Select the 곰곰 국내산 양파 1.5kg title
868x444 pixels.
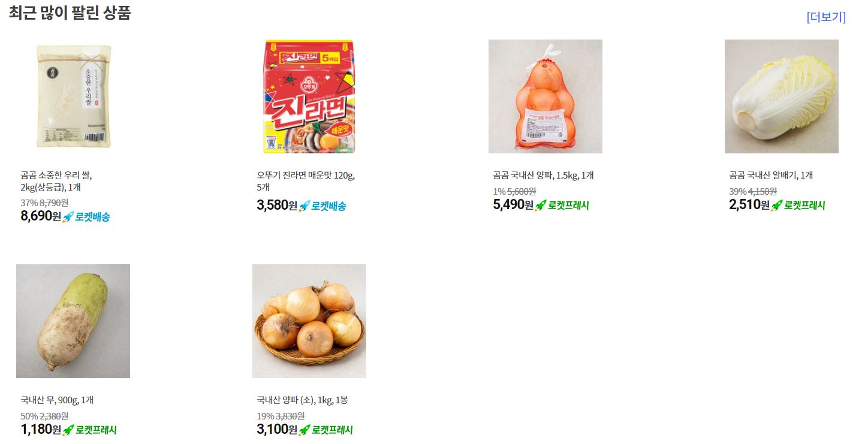pyautogui.click(x=543, y=176)
